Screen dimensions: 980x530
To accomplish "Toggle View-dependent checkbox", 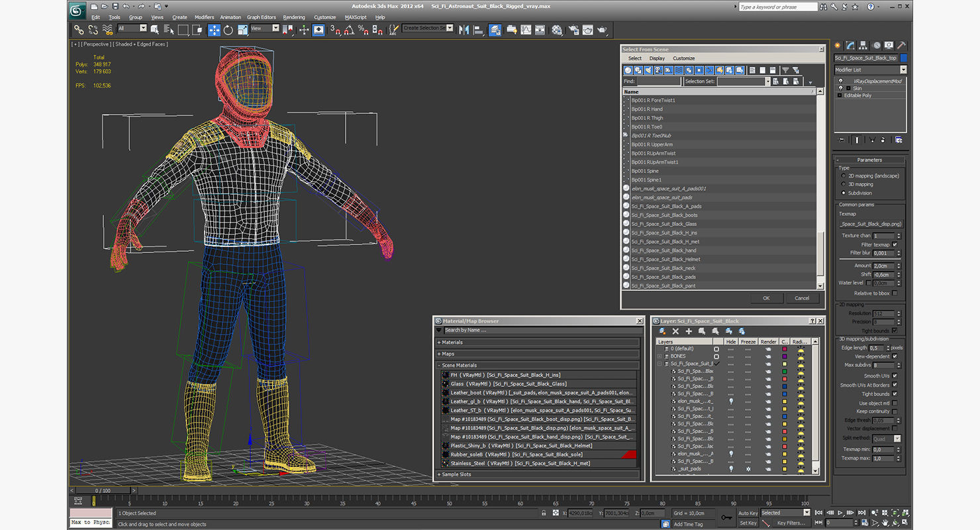I will coord(895,356).
